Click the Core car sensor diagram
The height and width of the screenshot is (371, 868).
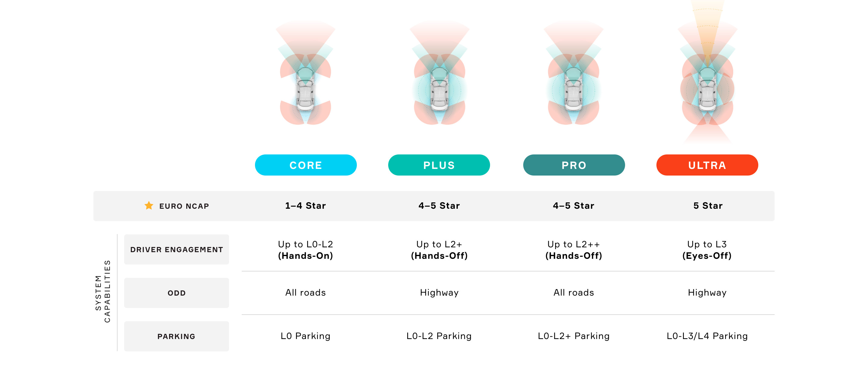[x=305, y=74]
